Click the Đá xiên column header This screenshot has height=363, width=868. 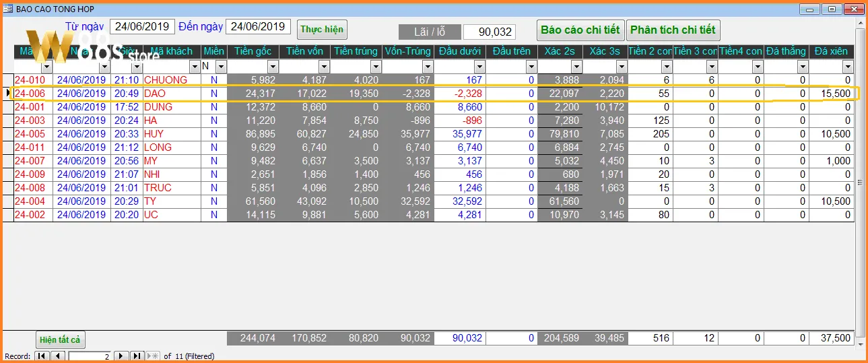831,51
